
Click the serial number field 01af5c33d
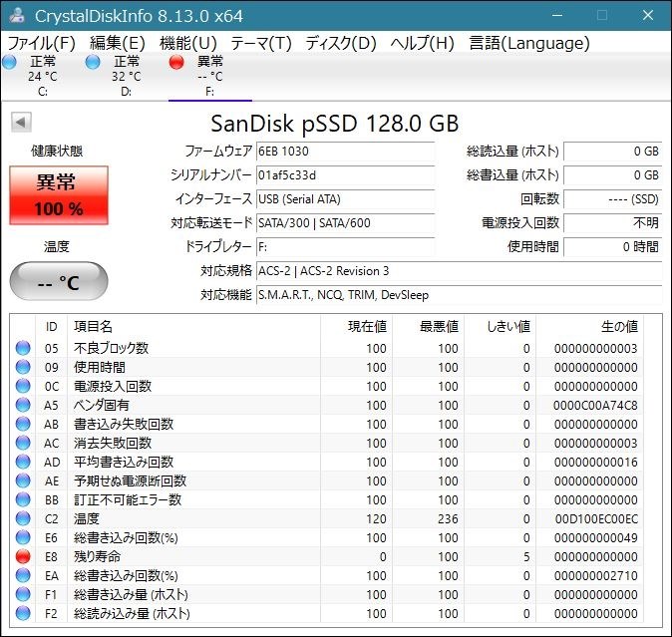click(345, 175)
